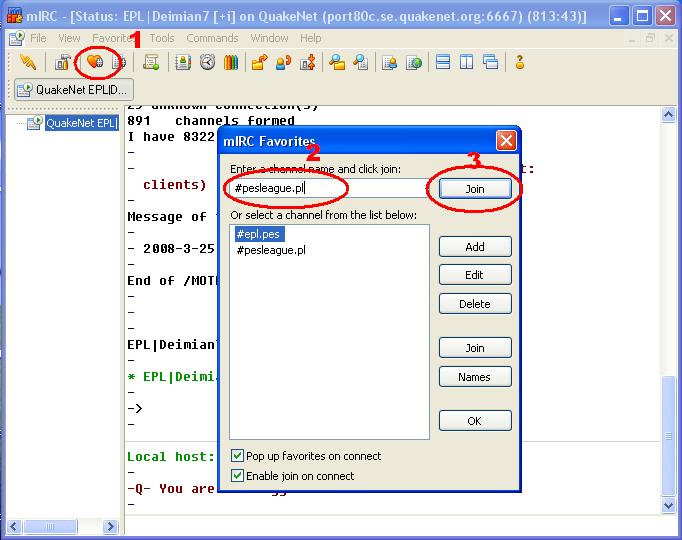The image size is (682, 540).
Task: Click the Join button above Names
Action: [x=475, y=348]
